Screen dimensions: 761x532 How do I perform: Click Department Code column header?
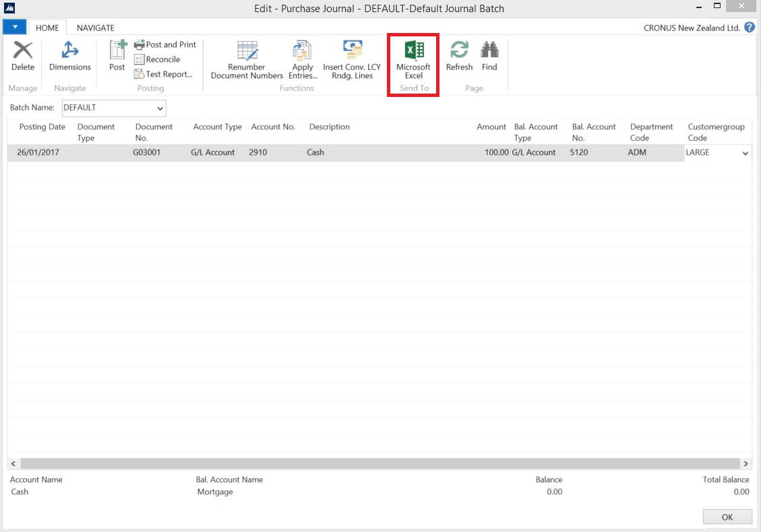pyautogui.click(x=651, y=132)
